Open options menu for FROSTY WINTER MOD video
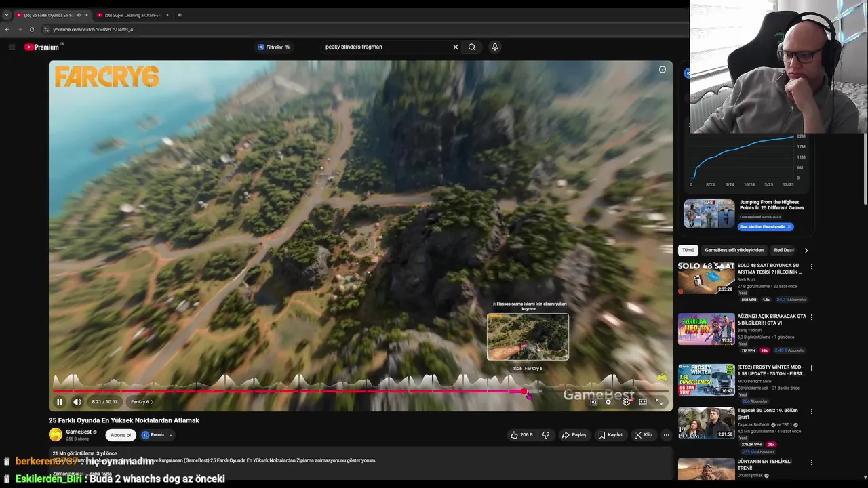The image size is (868, 488). click(x=812, y=368)
